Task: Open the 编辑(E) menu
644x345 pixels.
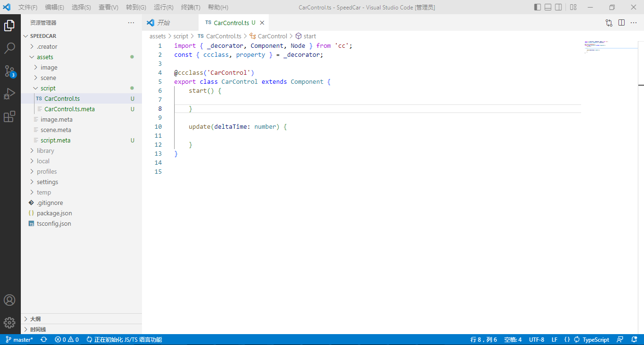Action: [55, 7]
